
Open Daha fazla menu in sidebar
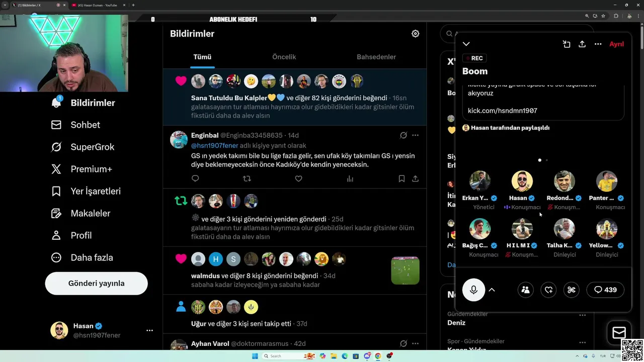82,257
